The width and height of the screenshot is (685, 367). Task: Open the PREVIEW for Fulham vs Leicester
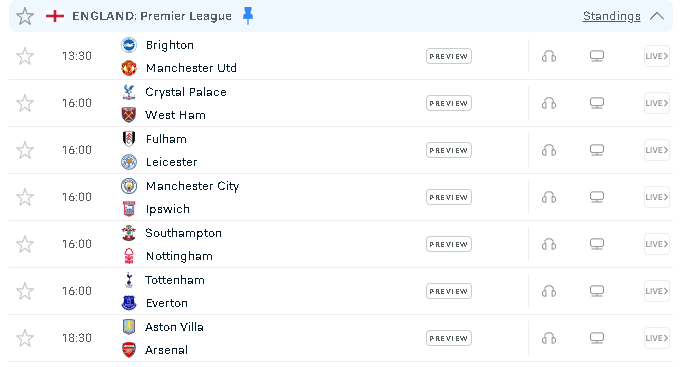(449, 150)
